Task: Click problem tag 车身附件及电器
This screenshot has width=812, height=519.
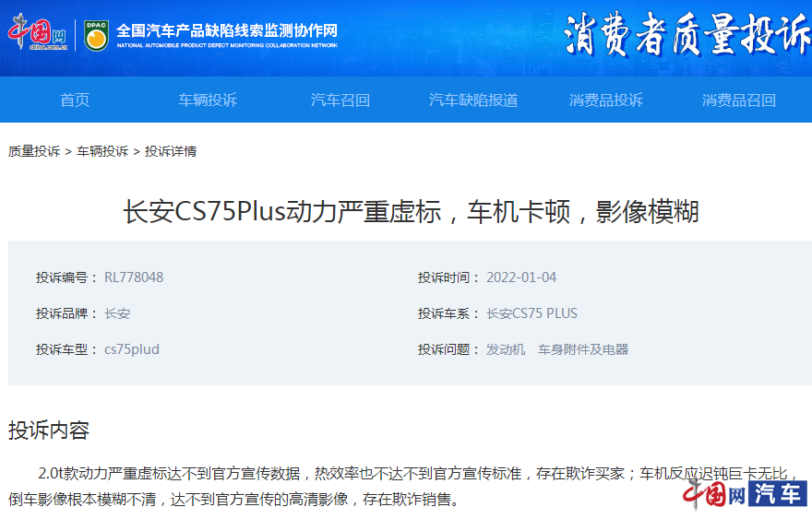Action: point(583,349)
